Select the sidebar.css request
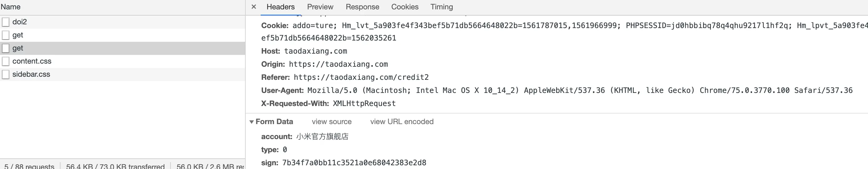 point(123,75)
